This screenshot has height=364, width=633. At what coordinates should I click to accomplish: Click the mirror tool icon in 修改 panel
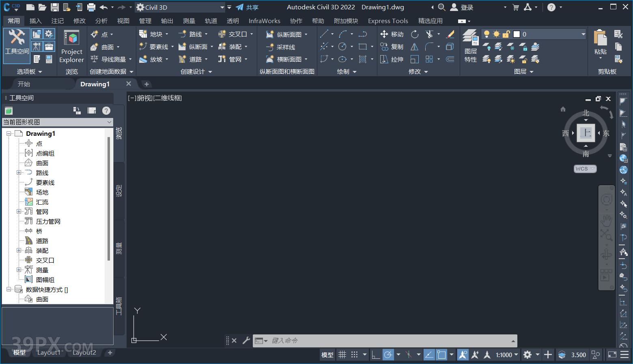click(415, 47)
